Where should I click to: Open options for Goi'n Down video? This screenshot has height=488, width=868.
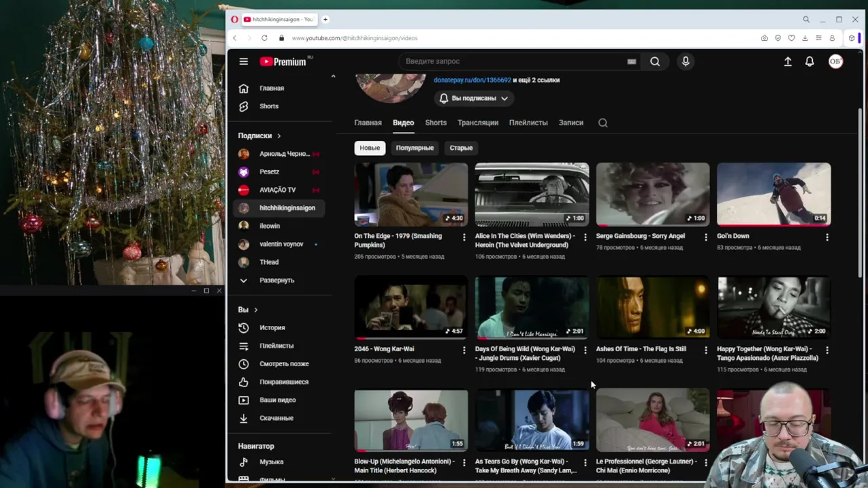[x=827, y=237]
